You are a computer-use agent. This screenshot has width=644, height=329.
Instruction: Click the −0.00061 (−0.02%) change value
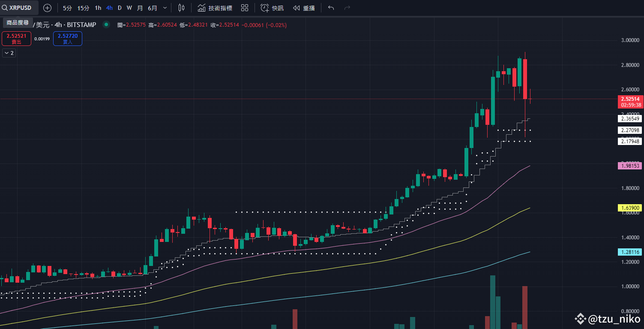[264, 25]
